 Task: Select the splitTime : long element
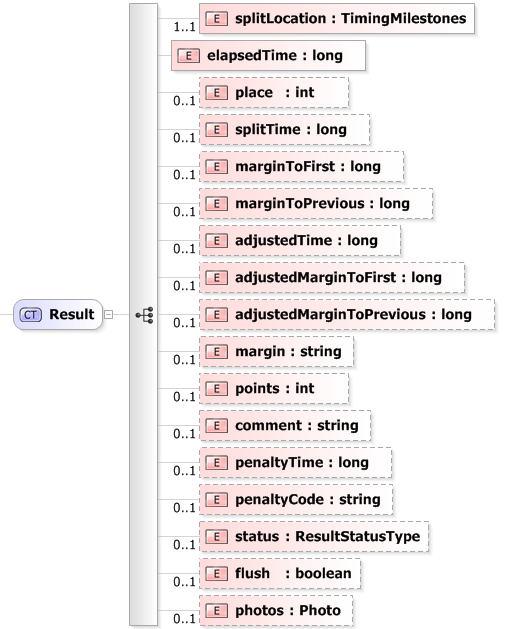point(284,130)
